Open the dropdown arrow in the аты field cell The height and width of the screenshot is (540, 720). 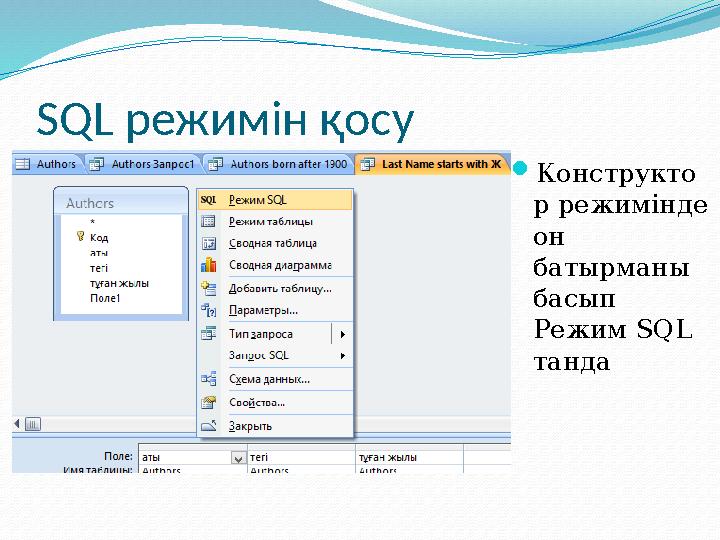tap(238, 458)
